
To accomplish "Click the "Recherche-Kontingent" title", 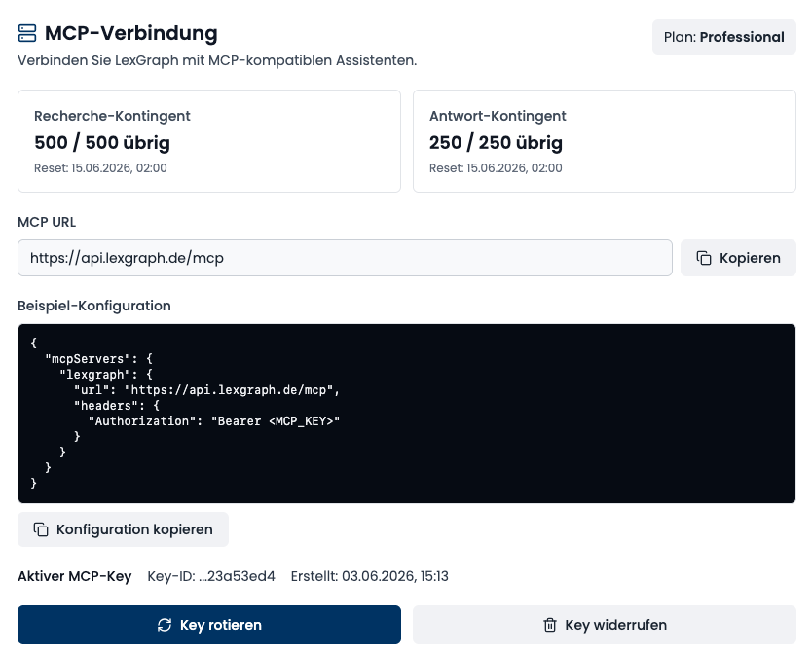I will (x=112, y=116).
